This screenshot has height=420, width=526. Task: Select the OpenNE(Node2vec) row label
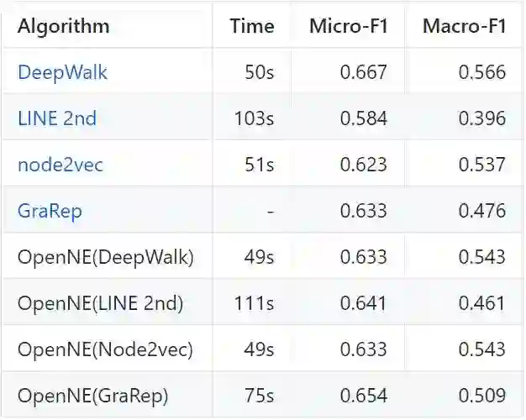[x=105, y=349]
